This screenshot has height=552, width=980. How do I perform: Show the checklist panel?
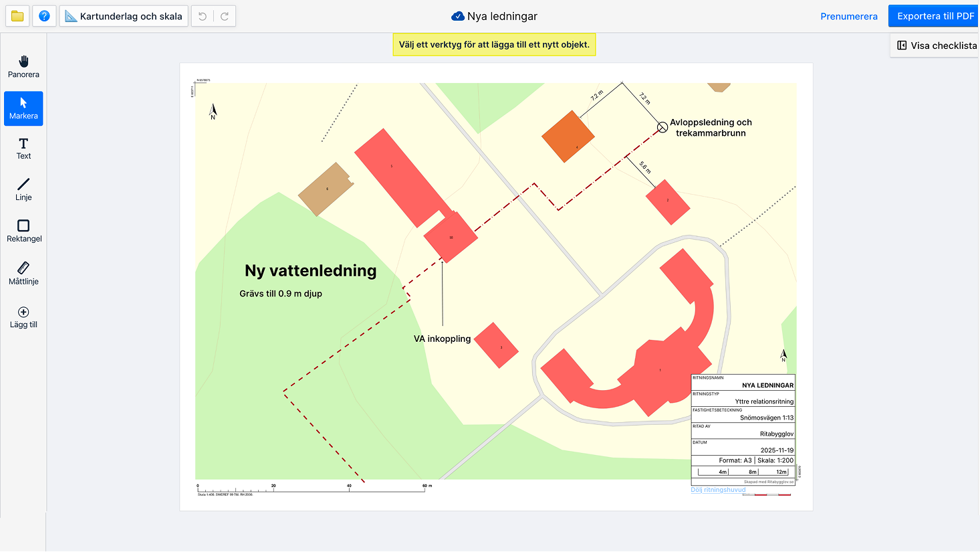click(x=936, y=45)
